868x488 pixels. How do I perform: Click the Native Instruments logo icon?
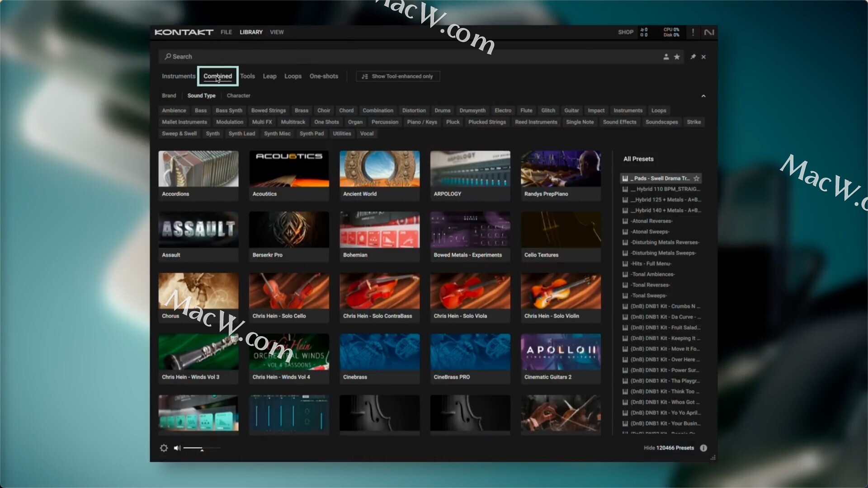[709, 32]
